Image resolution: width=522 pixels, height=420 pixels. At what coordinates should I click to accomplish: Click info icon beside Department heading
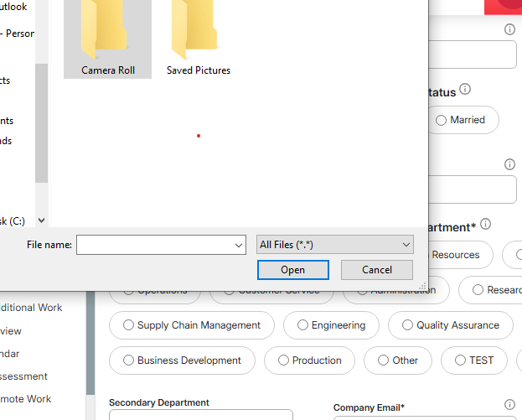pos(485,225)
